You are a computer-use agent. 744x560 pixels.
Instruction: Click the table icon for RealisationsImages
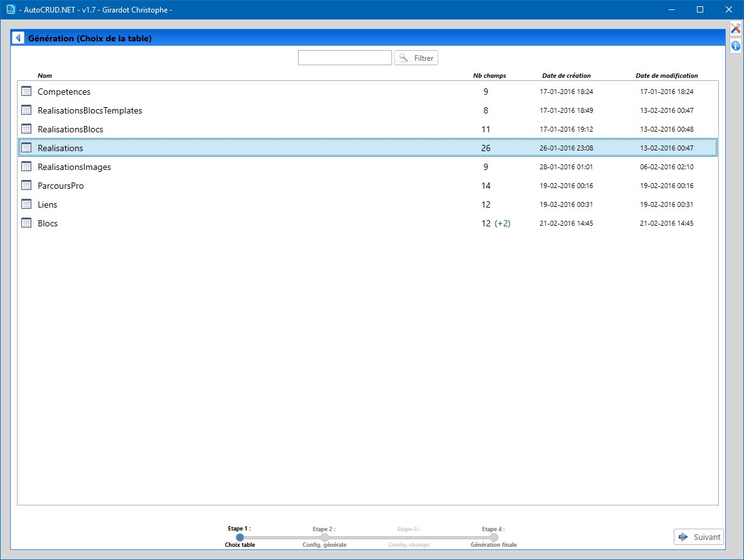(x=26, y=166)
